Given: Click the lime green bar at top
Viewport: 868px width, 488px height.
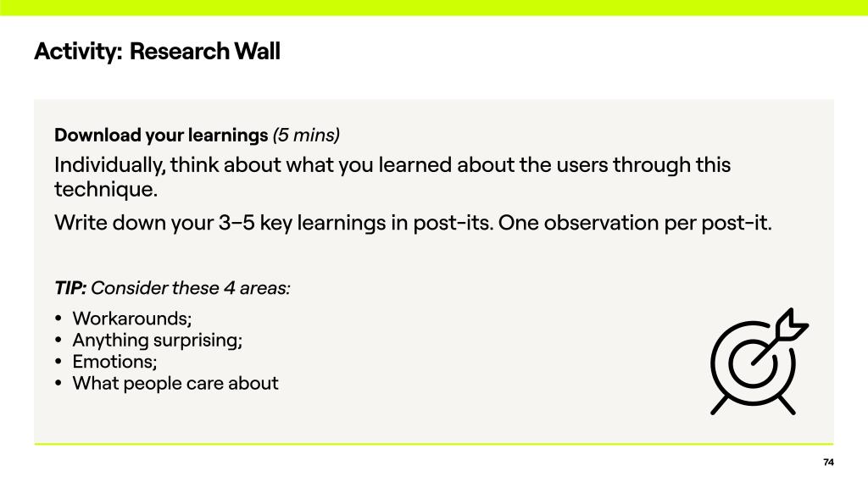Looking at the screenshot, I should [434, 8].
